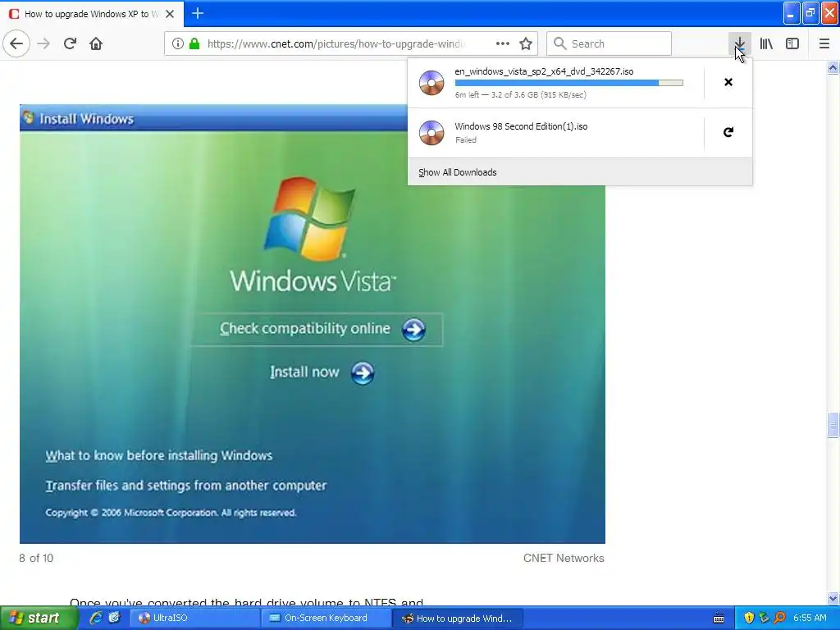Click the '8 of 10' slide counter

coord(36,558)
